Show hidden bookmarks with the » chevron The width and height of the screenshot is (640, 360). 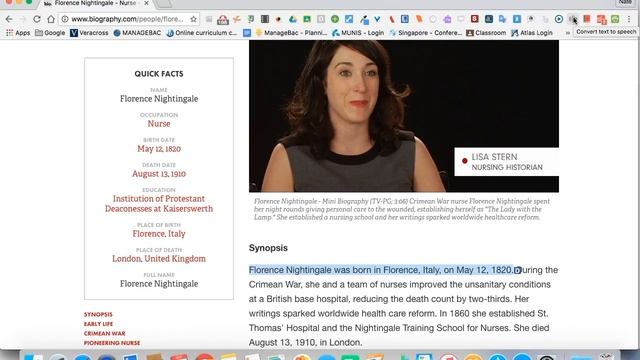(568, 33)
